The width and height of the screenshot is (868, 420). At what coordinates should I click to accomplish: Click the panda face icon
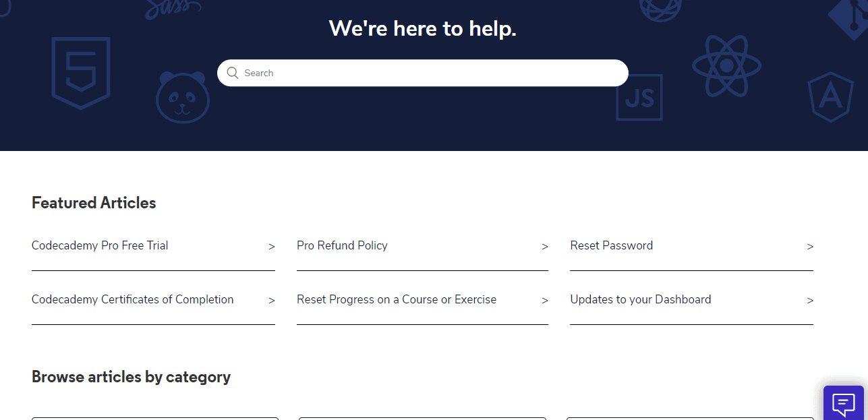point(182,97)
